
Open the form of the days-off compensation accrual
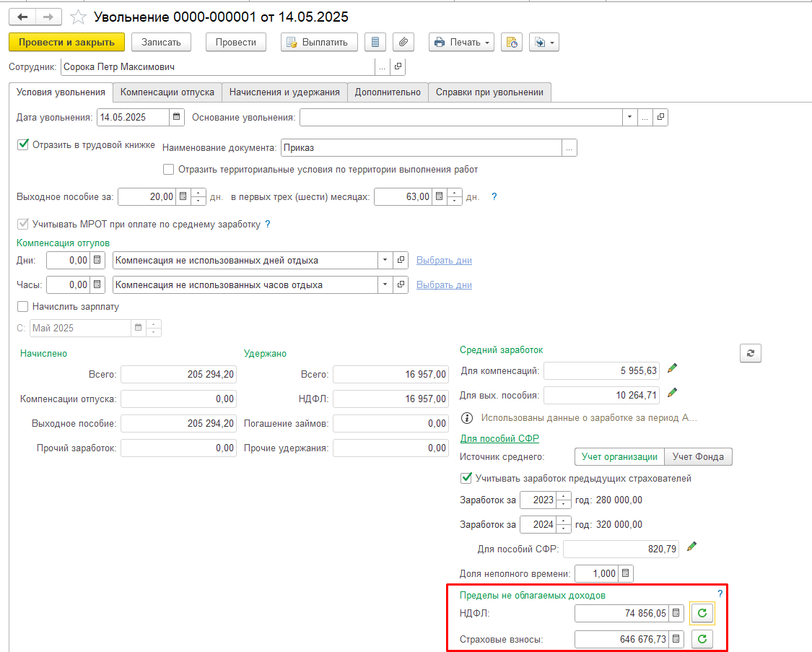click(401, 260)
